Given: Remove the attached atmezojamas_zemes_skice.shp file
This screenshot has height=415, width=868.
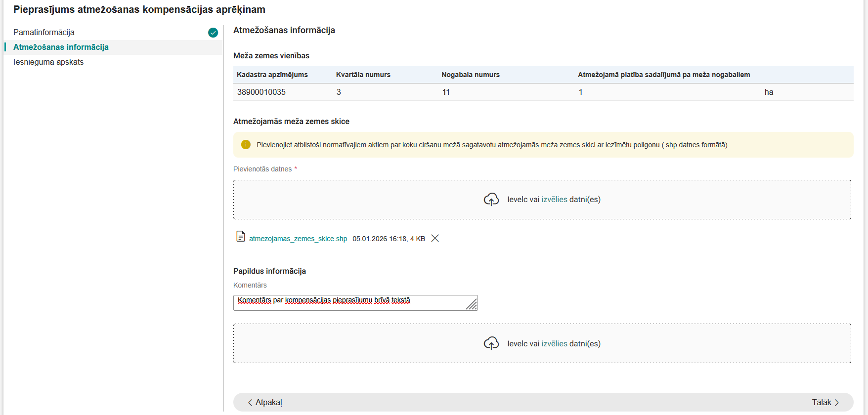Looking at the screenshot, I should pos(435,239).
